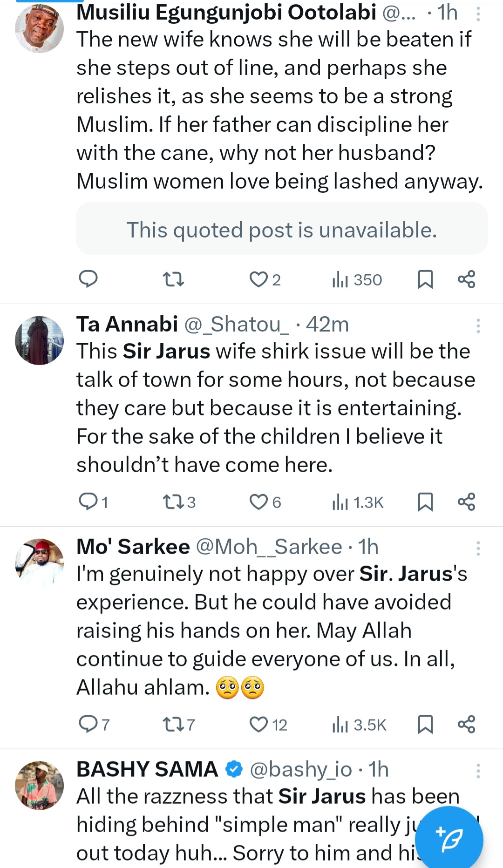Tap the unavailable quoted post box

282,229
